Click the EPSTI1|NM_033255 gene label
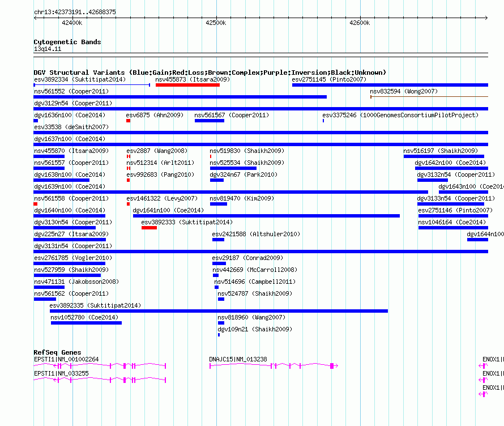Screen dimensions: 504x426 point(61,373)
